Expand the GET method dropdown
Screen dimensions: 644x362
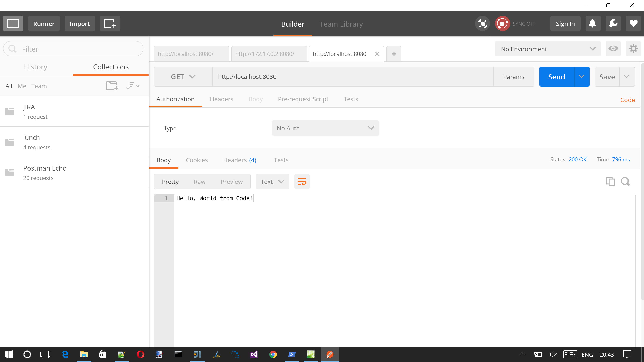click(x=183, y=77)
